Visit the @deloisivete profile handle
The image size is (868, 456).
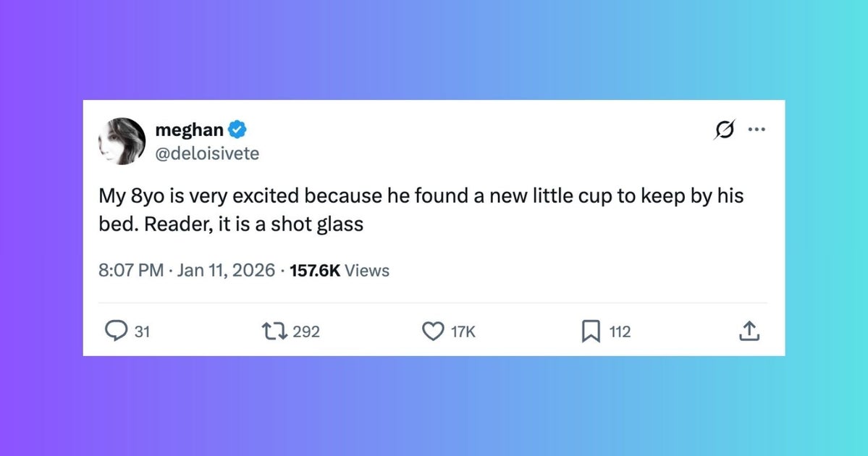click(x=208, y=153)
